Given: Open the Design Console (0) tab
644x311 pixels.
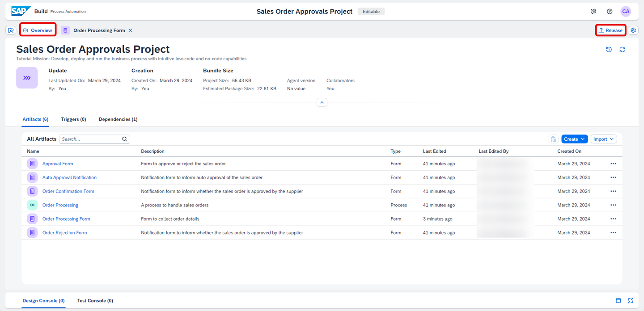Looking at the screenshot, I should [43, 301].
